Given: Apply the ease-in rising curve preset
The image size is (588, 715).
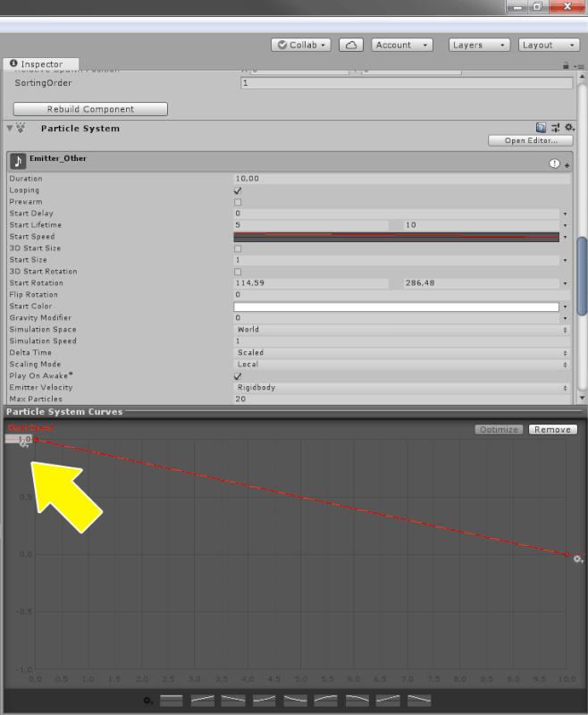Looking at the screenshot, I should [265, 701].
